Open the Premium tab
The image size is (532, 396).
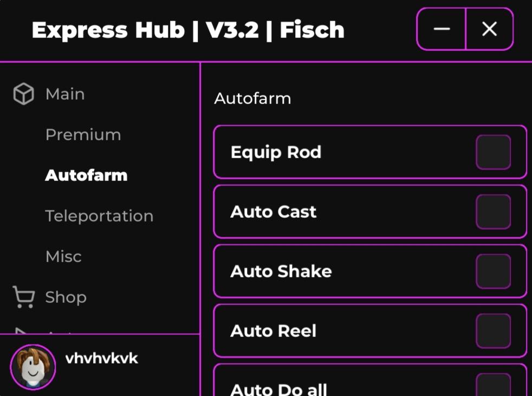pyautogui.click(x=83, y=135)
